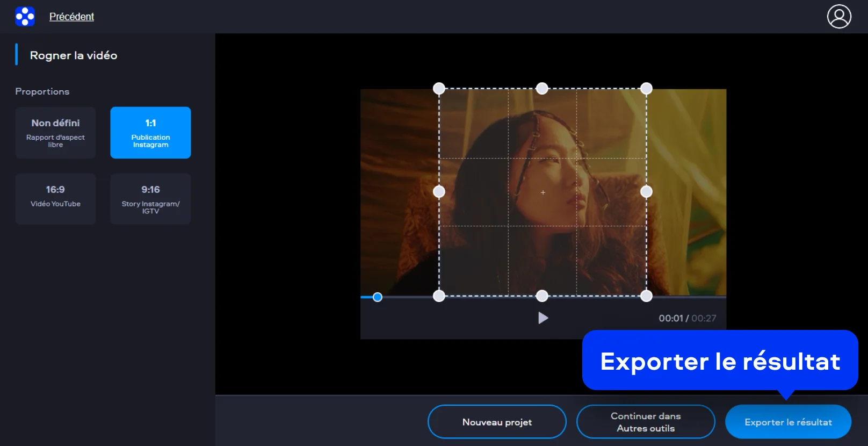Click the right-middle crop edge handle
The width and height of the screenshot is (868, 446).
pos(646,192)
